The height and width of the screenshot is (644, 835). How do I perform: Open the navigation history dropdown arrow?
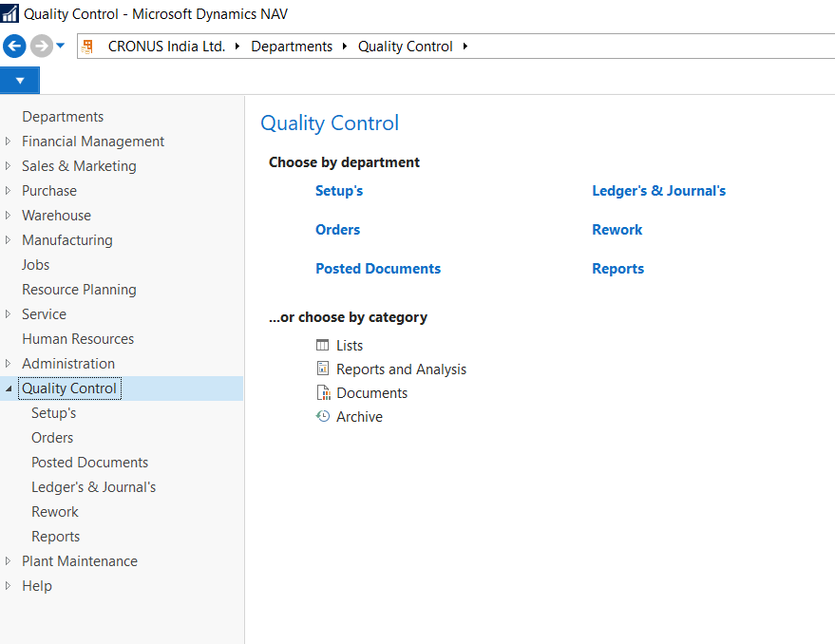point(61,46)
